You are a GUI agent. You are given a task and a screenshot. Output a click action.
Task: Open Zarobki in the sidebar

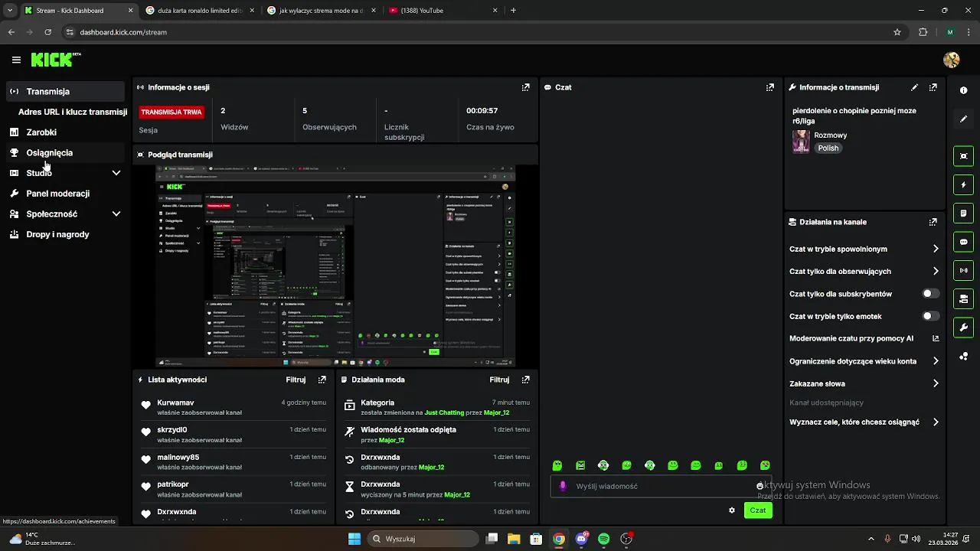[64, 132]
